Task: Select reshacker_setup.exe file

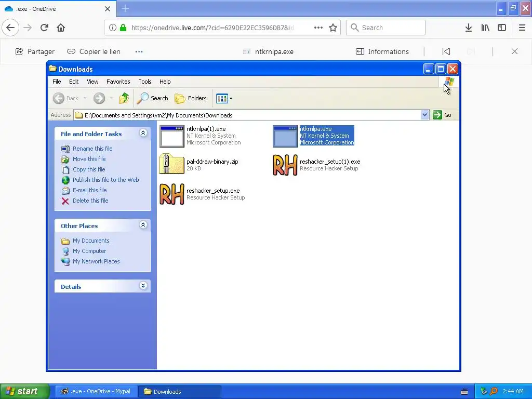Action: 202,194
